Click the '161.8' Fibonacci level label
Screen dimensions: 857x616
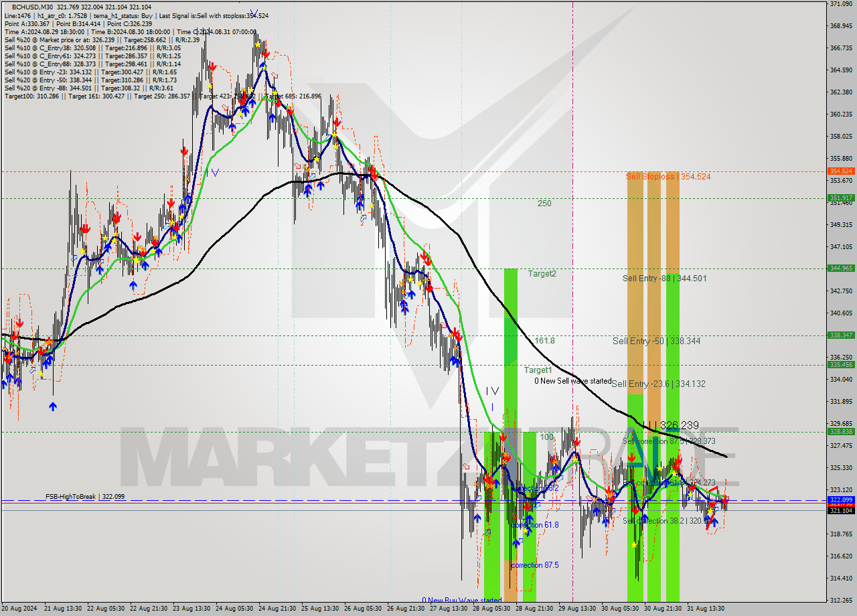click(544, 341)
